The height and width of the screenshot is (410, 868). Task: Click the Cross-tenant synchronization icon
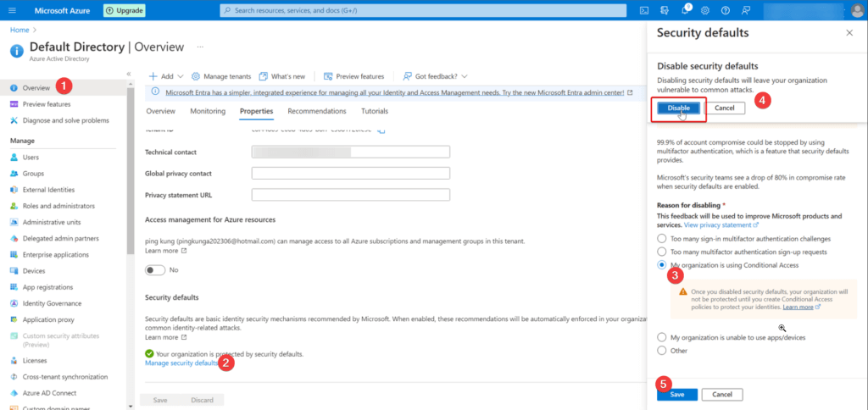(x=14, y=377)
